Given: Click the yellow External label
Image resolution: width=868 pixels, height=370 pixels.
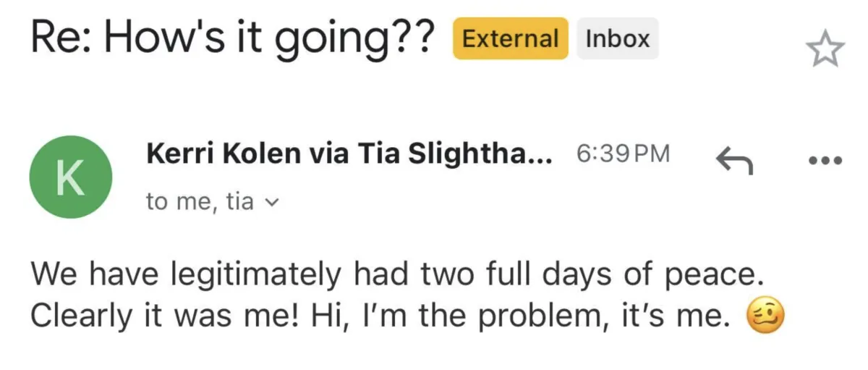Looking at the screenshot, I should [x=511, y=38].
